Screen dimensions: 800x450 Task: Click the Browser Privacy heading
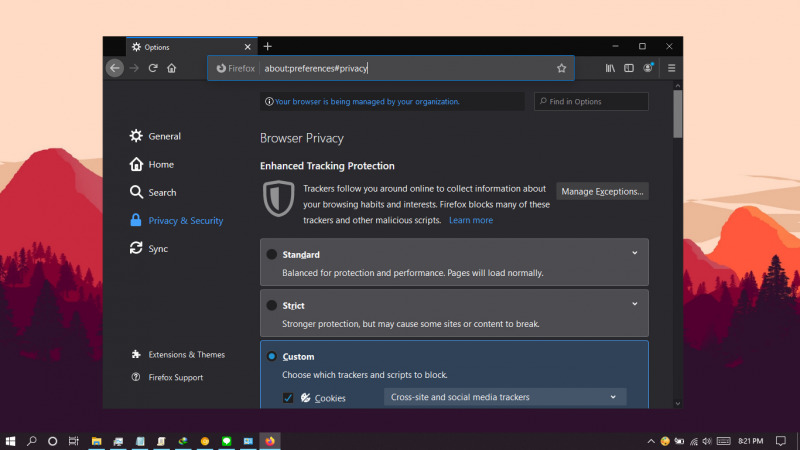pyautogui.click(x=302, y=138)
